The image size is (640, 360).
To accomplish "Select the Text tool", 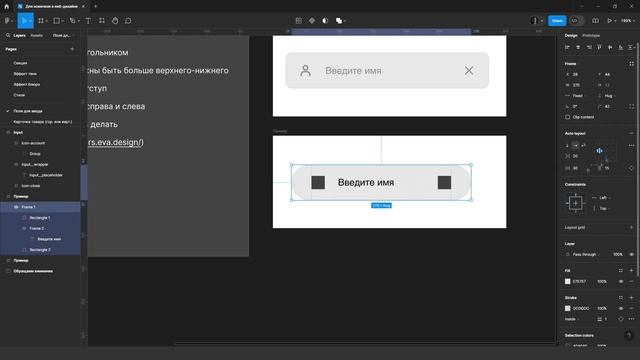I will click(88, 20).
